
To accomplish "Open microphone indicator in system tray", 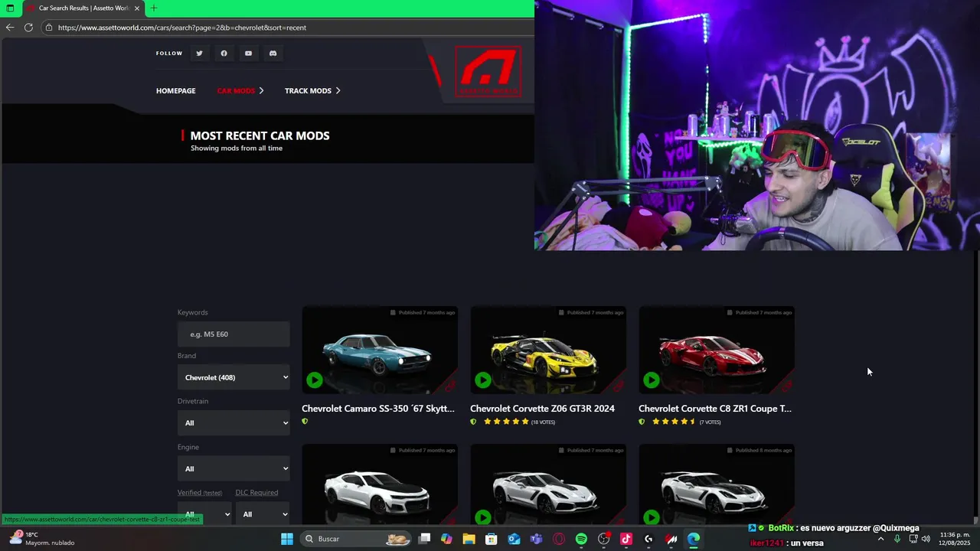I will point(897,539).
